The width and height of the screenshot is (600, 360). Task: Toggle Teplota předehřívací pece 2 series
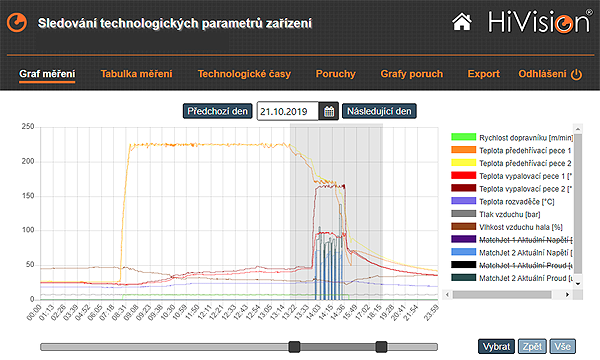(x=511, y=163)
